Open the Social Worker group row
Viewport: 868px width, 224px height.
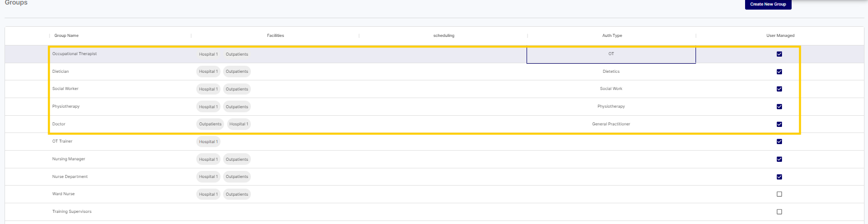click(x=66, y=89)
